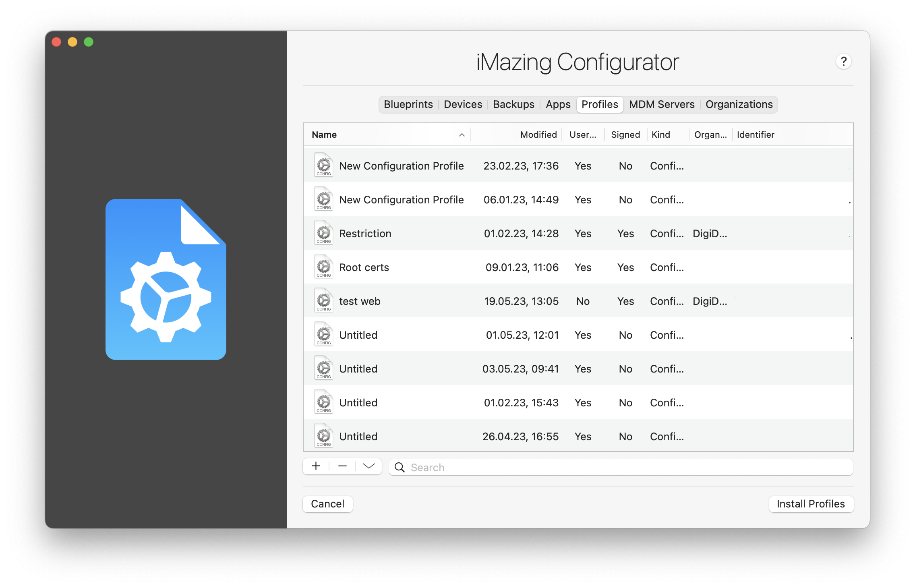Click config icon of profile modified 06.01.23
Screen dimensions: 915x588
[324, 199]
